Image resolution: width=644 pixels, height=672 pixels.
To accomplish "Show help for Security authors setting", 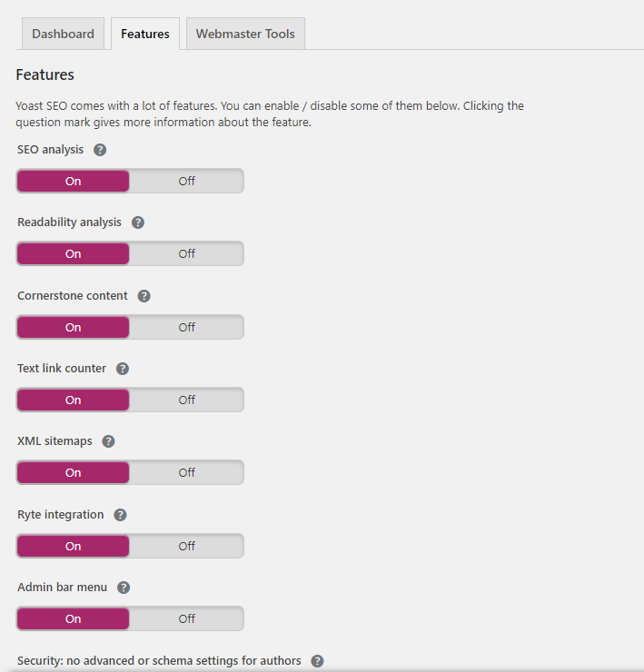I will click(317, 661).
